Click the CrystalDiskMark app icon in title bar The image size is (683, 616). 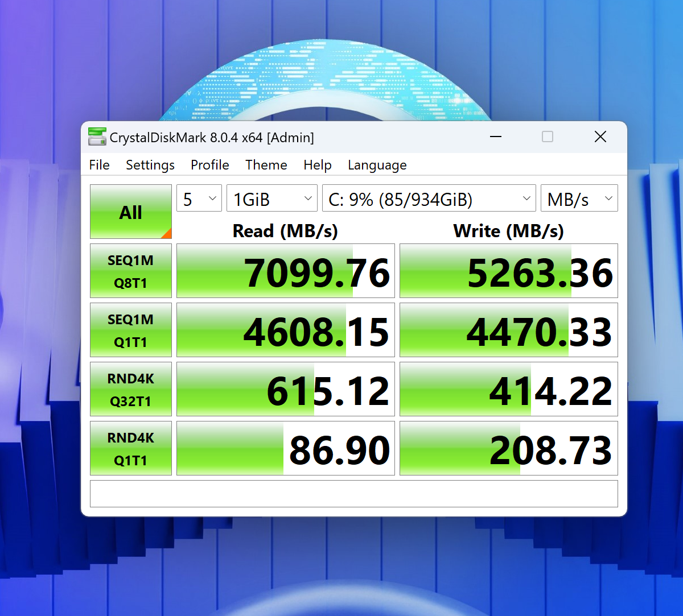click(x=97, y=137)
